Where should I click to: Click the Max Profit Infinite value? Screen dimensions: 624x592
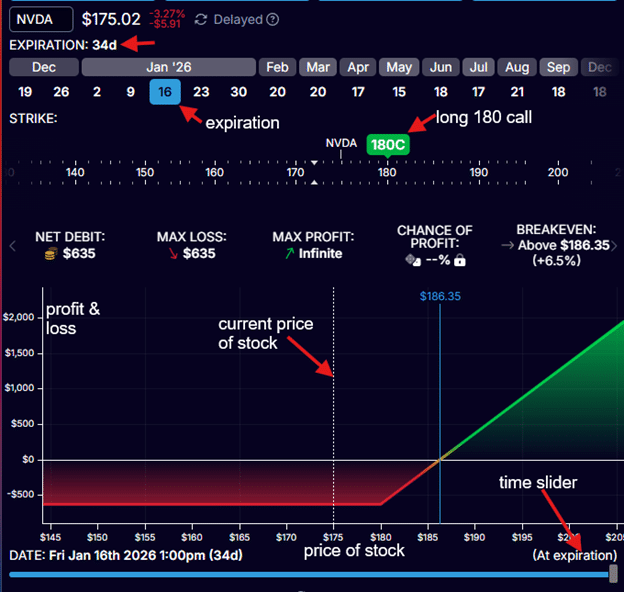click(320, 253)
